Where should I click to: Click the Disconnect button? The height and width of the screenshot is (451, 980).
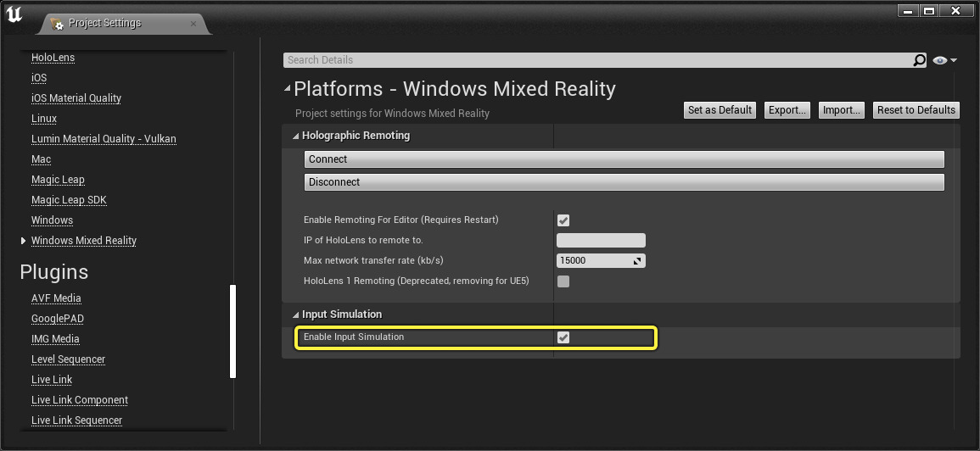pyautogui.click(x=624, y=182)
